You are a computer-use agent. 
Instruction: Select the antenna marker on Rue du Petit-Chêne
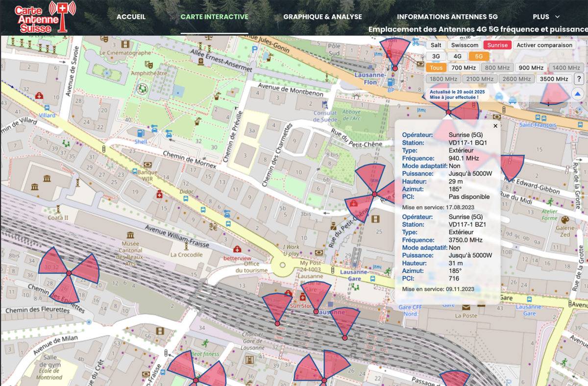click(x=374, y=194)
